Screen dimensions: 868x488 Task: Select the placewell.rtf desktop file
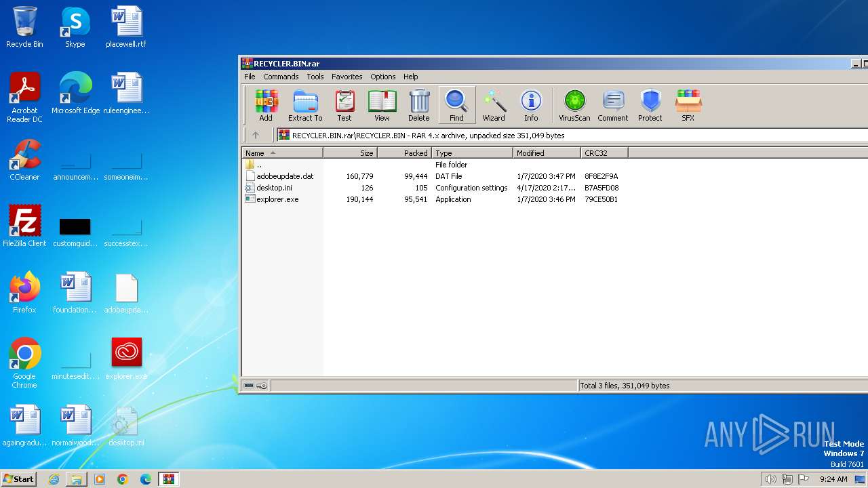126,28
